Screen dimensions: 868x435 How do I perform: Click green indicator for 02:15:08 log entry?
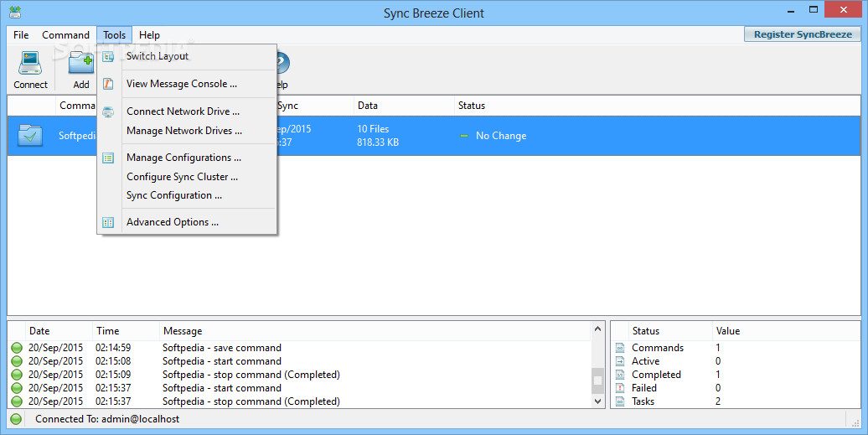pos(17,361)
